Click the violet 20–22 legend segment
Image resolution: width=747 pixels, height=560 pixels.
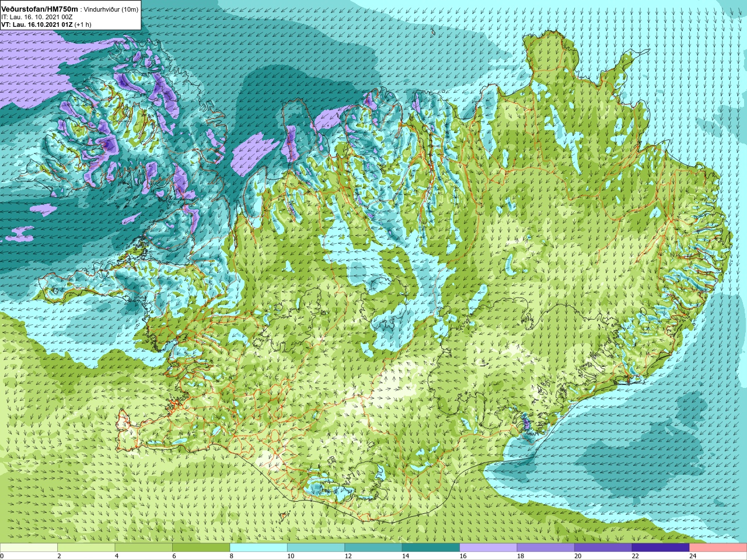[603, 547]
